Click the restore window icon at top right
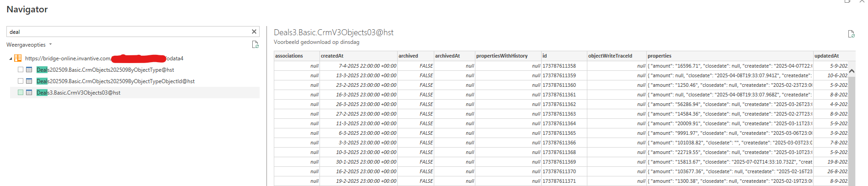The width and height of the screenshot is (868, 186). click(x=847, y=1)
